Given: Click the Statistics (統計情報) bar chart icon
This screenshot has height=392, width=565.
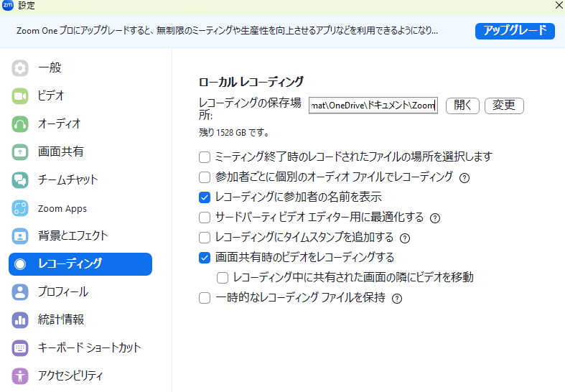Looking at the screenshot, I should (x=20, y=319).
